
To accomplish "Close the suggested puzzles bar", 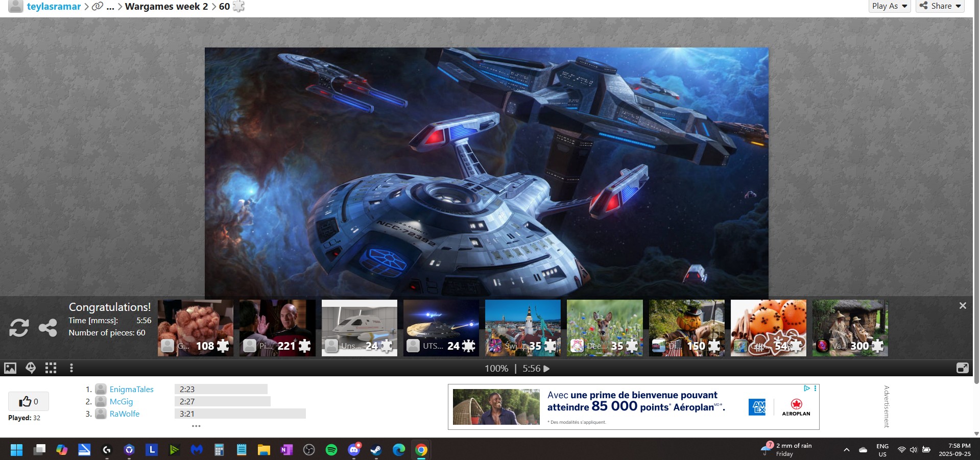I will (x=963, y=305).
